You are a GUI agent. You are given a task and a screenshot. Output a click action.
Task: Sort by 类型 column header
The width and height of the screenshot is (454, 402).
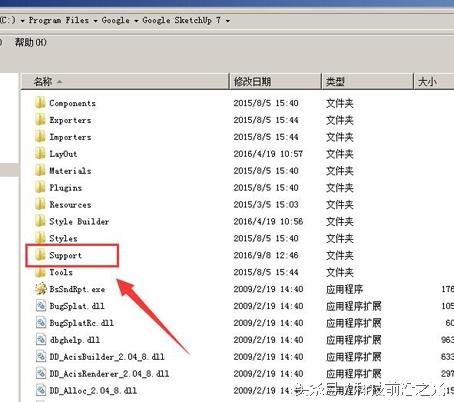click(368, 81)
